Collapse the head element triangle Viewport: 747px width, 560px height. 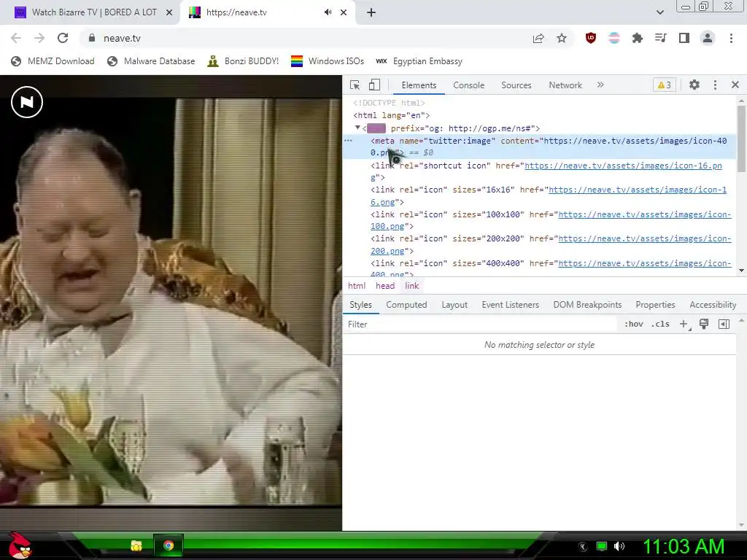357,128
